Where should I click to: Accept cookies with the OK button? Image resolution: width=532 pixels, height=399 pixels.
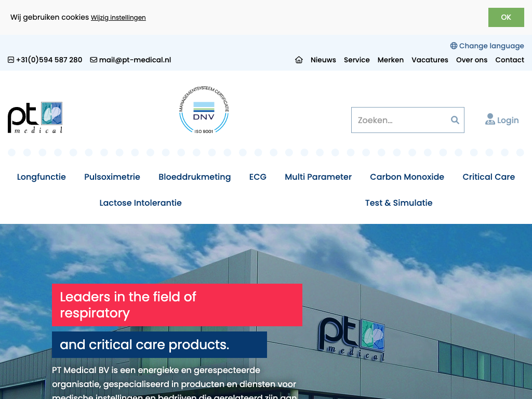coord(506,17)
